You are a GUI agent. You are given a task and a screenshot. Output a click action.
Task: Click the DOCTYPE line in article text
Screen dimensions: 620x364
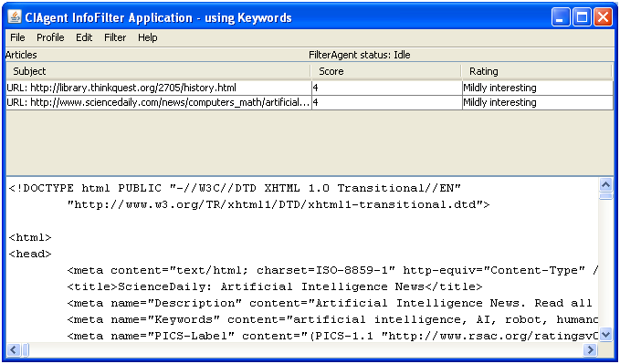[235, 188]
